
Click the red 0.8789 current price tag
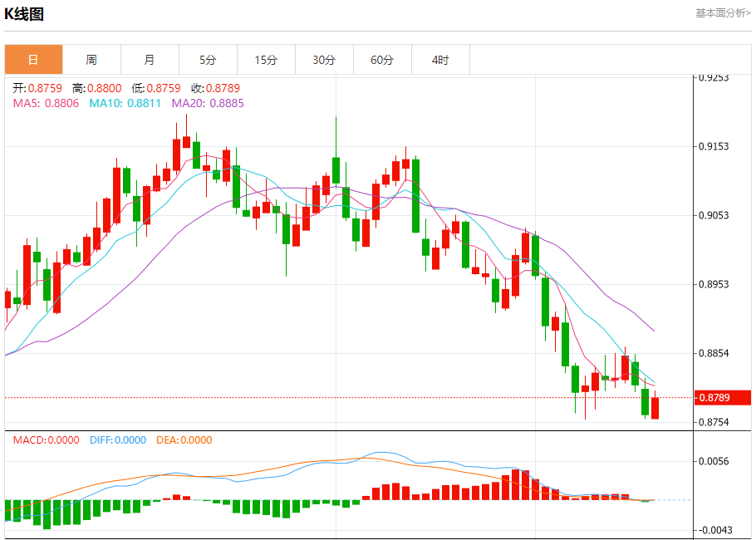[722, 398]
